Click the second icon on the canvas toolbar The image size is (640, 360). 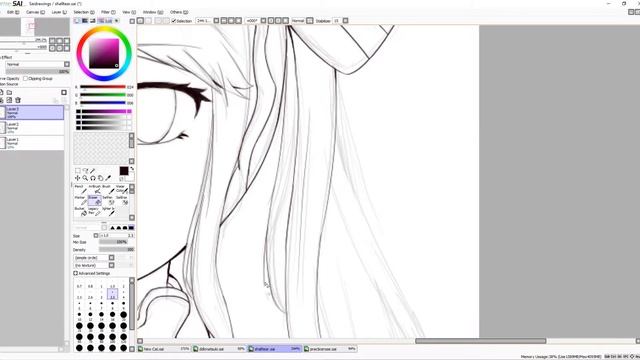click(x=149, y=20)
